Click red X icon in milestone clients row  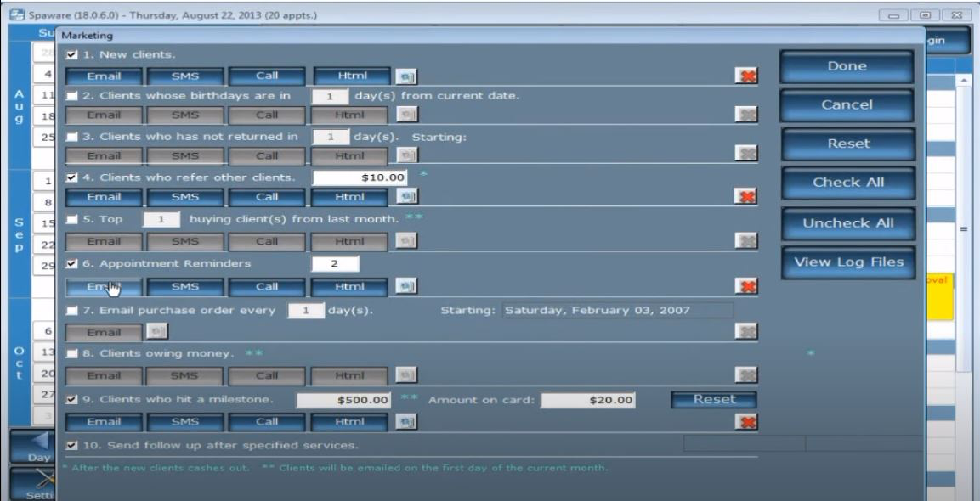746,422
